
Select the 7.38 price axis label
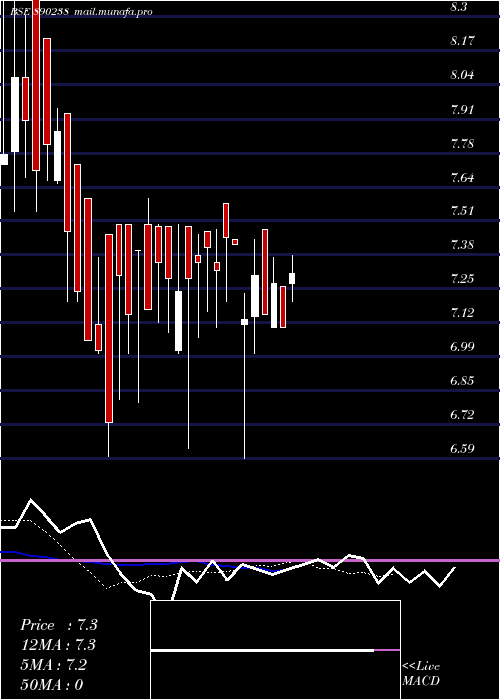tap(462, 245)
